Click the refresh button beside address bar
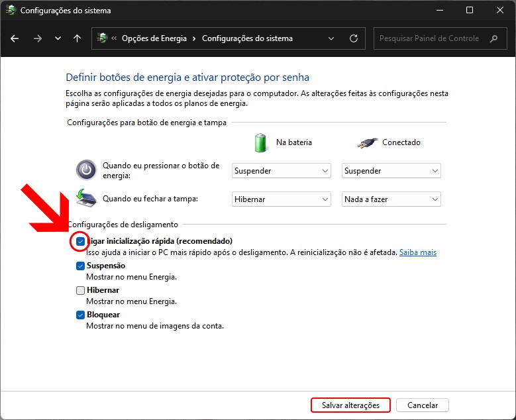The height and width of the screenshot is (420, 516). (x=354, y=38)
